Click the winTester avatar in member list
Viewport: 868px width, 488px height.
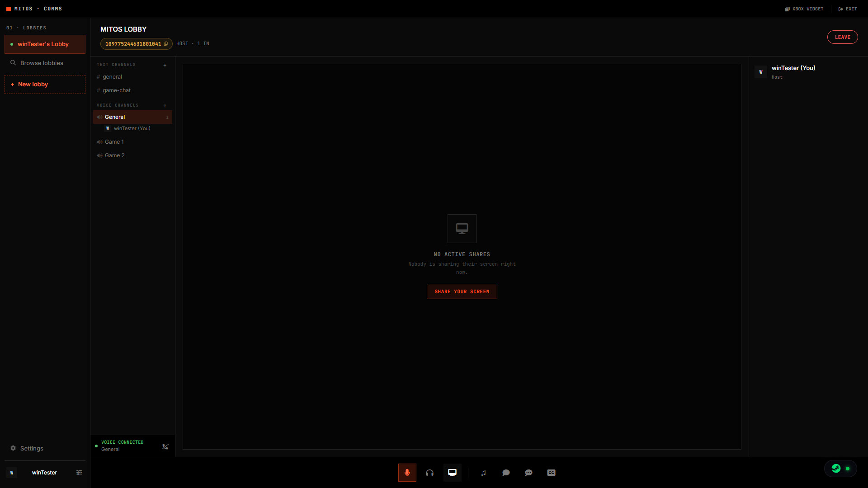click(x=761, y=72)
